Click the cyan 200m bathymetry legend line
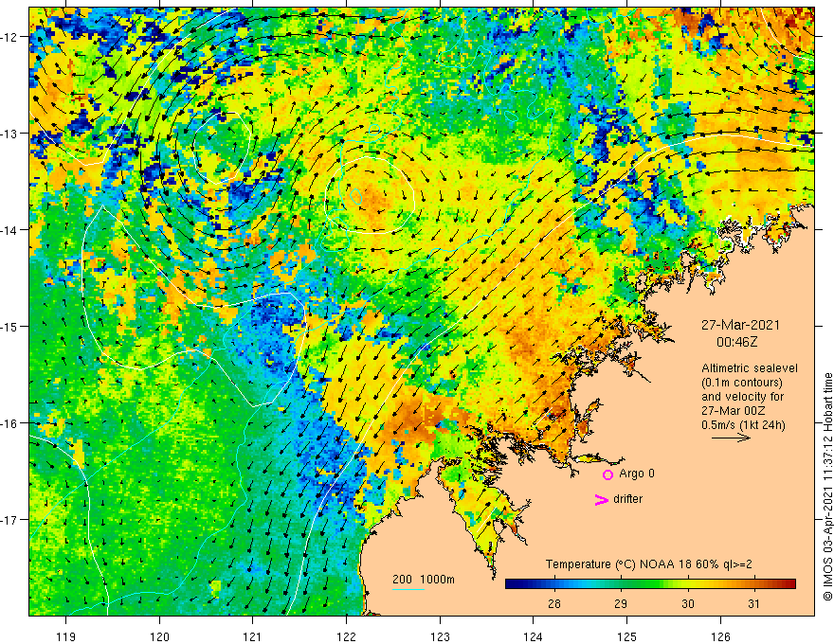Viewport: 834px width, 644px height. pyautogui.click(x=408, y=589)
